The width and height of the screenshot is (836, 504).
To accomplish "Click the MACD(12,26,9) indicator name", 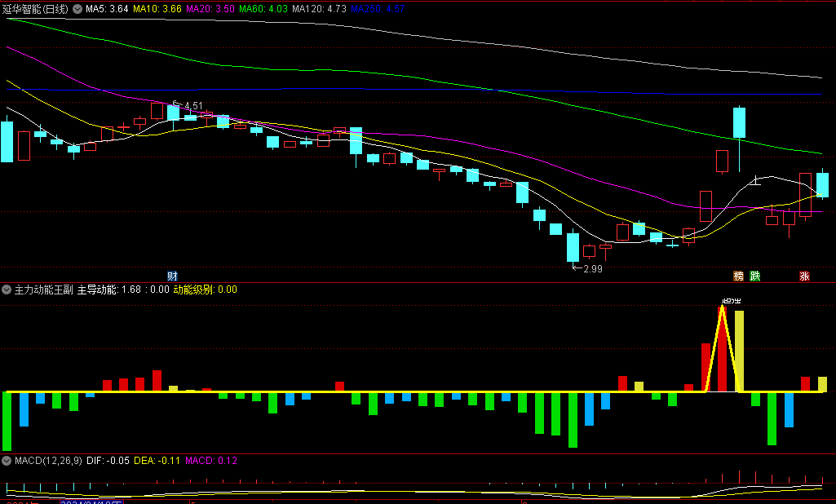I will pyautogui.click(x=48, y=461).
